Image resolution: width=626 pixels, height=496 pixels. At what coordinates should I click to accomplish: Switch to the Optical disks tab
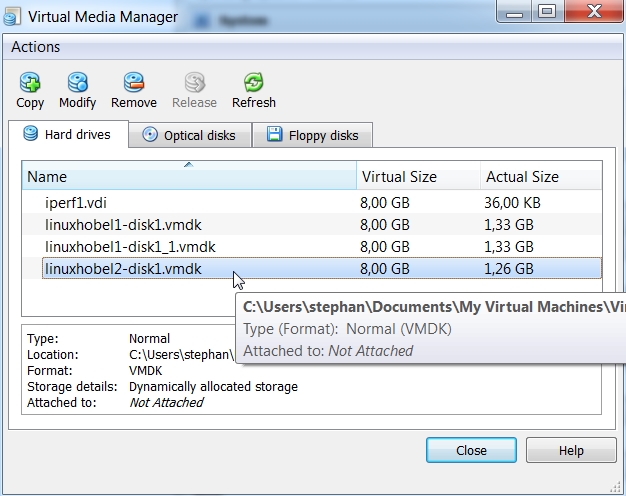click(190, 135)
